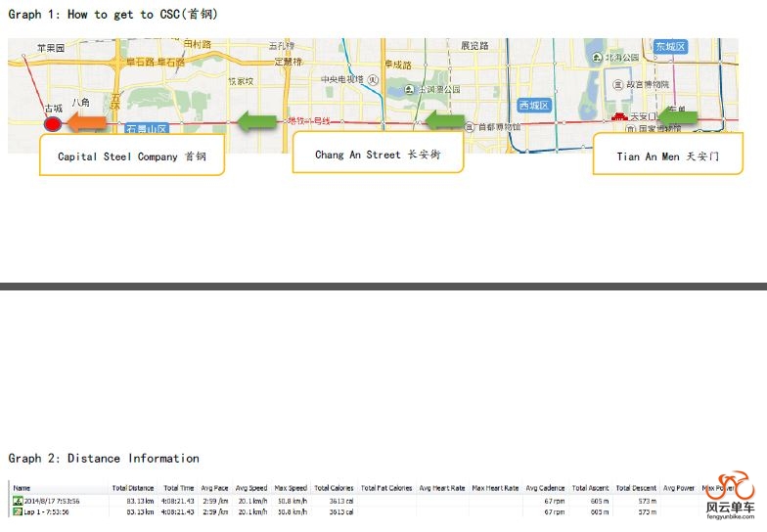Select the Capital Steel Company callout box
This screenshot has width=767, height=532.
tap(132, 156)
